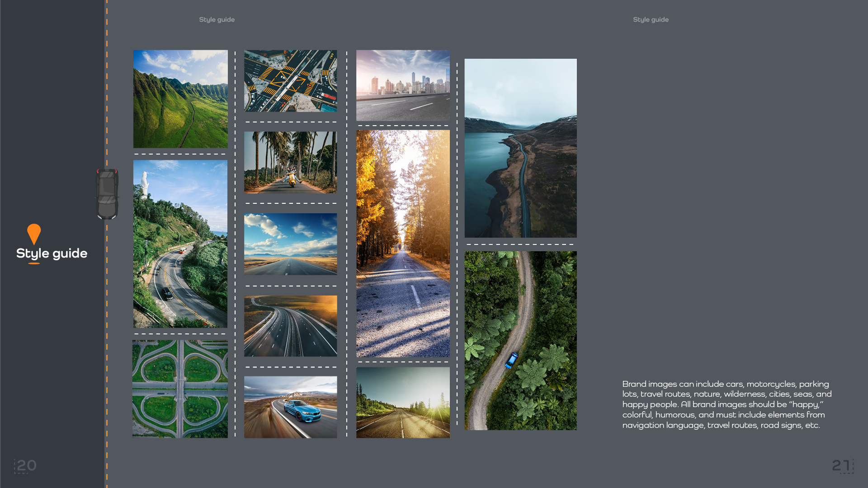
Task: Select the palm tree scooter photo
Action: [290, 162]
